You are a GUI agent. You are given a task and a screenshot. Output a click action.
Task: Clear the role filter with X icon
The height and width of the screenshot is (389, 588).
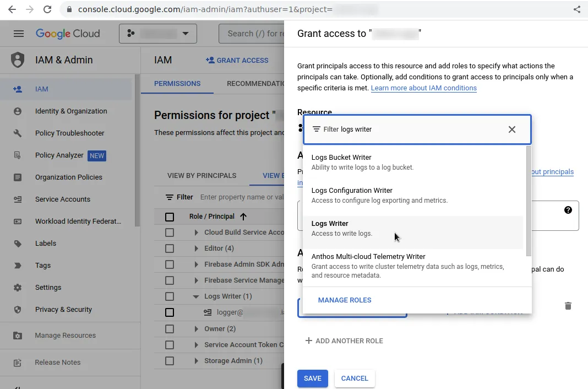click(x=511, y=129)
